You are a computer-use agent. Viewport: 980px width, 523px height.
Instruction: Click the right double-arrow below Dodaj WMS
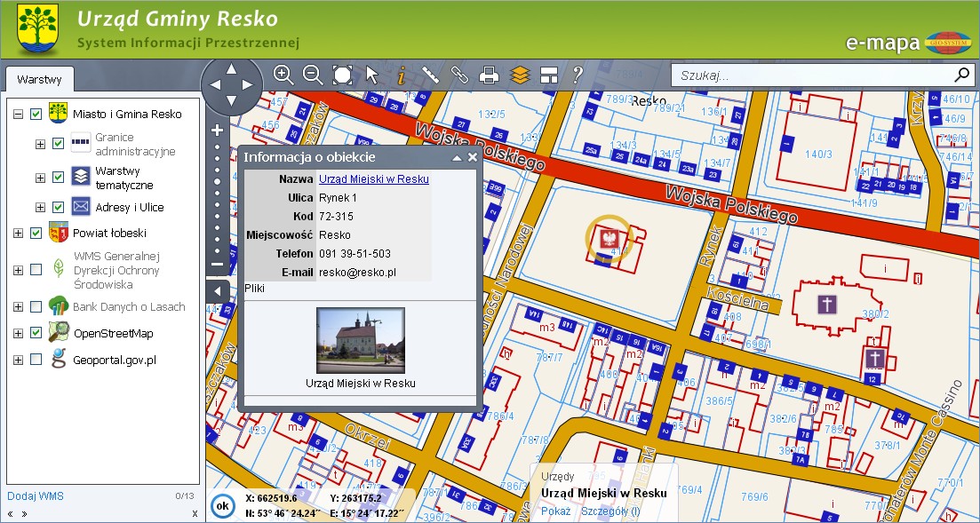[24, 513]
